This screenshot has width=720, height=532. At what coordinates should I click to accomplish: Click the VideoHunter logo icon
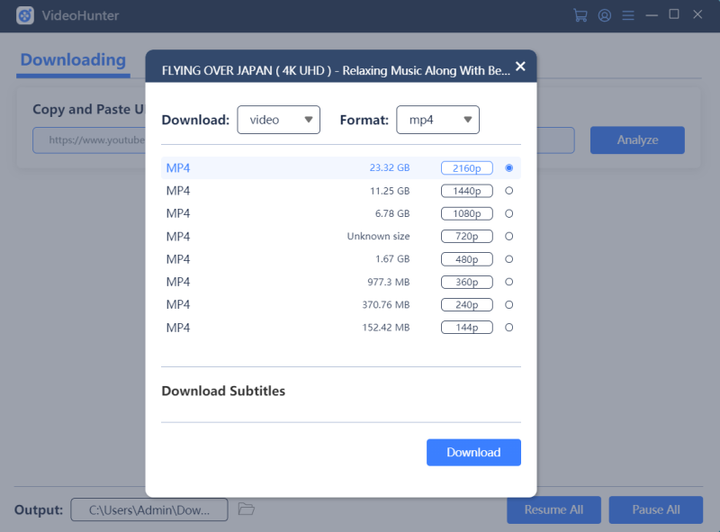[x=25, y=16]
